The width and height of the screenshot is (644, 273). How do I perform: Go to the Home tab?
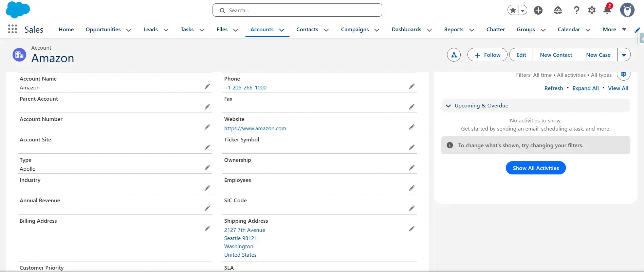click(x=66, y=30)
